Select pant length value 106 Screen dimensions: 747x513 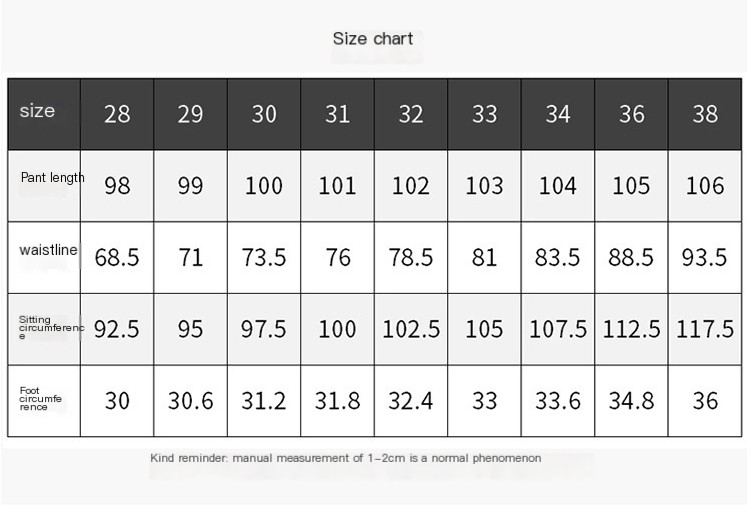point(705,186)
